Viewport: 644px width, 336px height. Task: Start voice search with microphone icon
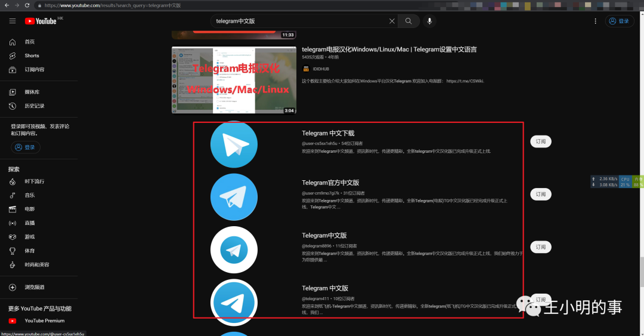(429, 21)
